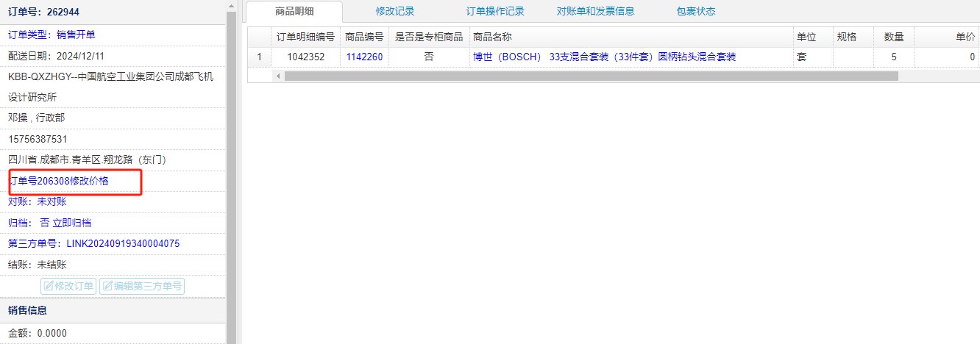The height and width of the screenshot is (344, 980).
Task: Click the 订单号206308修改价格 remark text
Action: 59,181
